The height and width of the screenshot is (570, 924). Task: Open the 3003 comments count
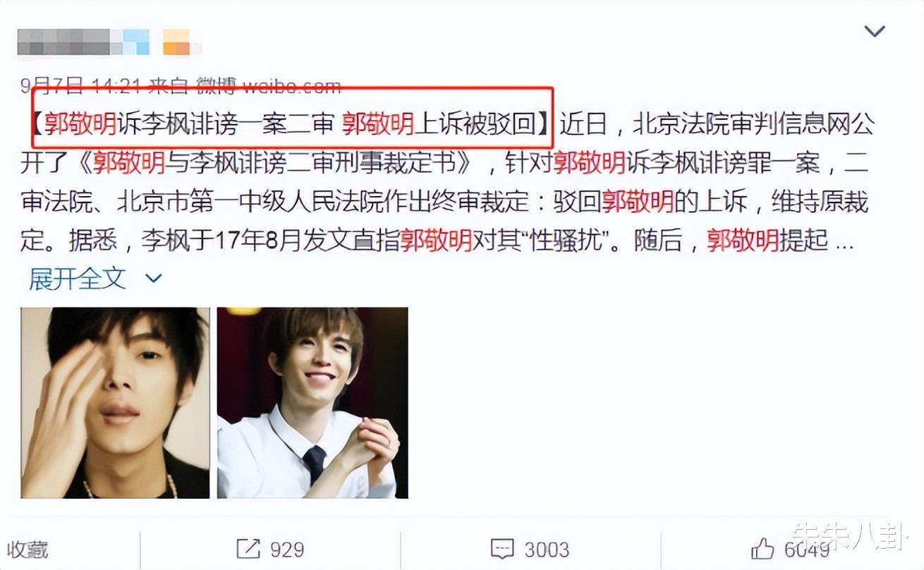(546, 550)
